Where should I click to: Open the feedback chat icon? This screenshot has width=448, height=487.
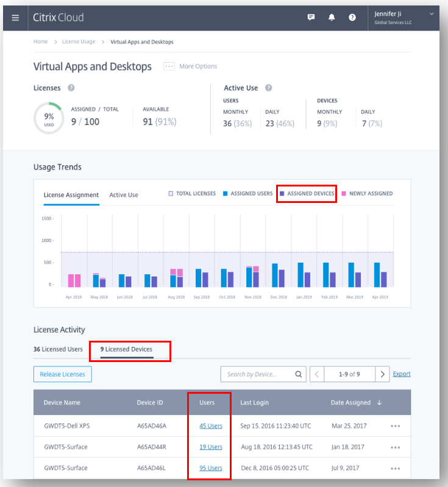[311, 18]
